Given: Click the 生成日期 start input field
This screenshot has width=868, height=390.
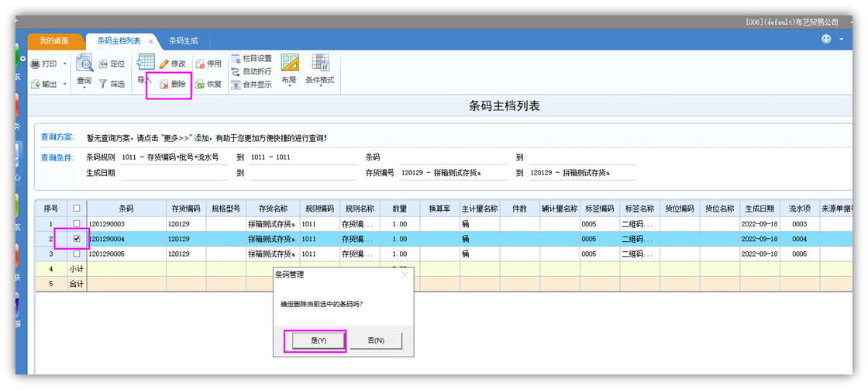Looking at the screenshot, I should 174,173.
